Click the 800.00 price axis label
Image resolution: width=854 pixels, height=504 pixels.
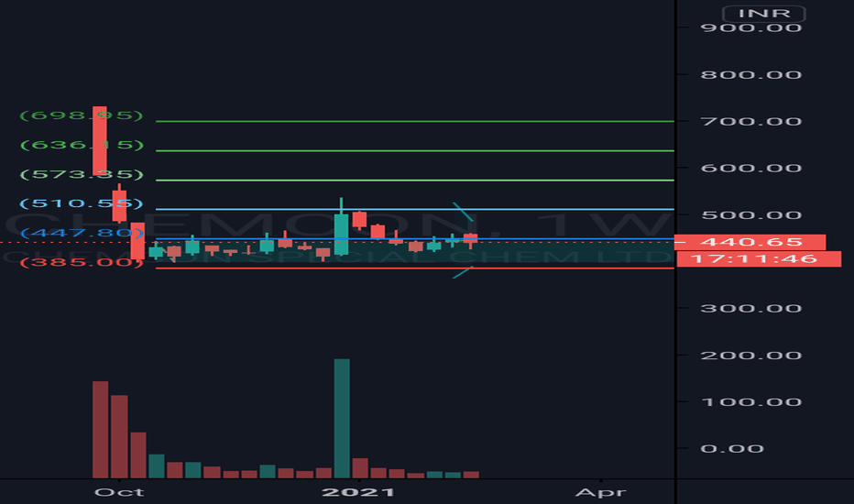point(751,74)
